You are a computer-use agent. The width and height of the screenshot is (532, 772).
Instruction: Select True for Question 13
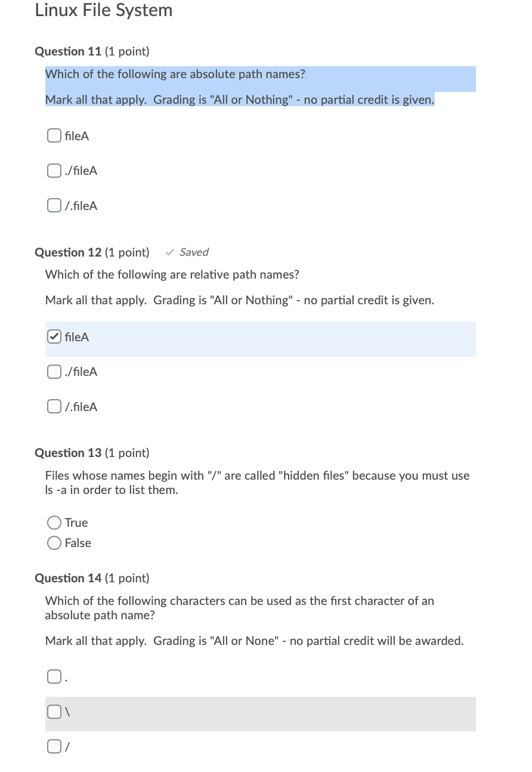[54, 522]
